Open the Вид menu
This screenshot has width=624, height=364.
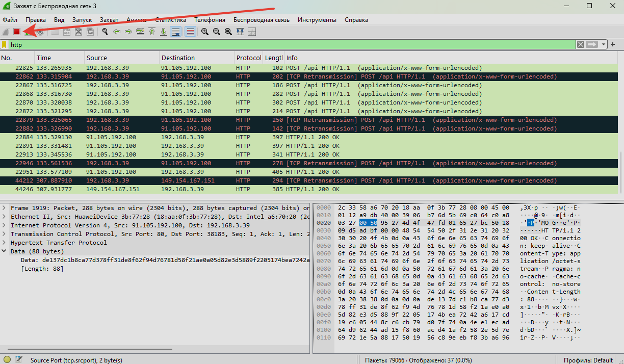pyautogui.click(x=59, y=20)
